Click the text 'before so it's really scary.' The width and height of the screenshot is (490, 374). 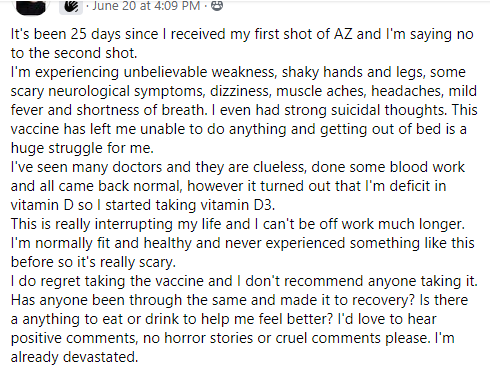[93, 262]
